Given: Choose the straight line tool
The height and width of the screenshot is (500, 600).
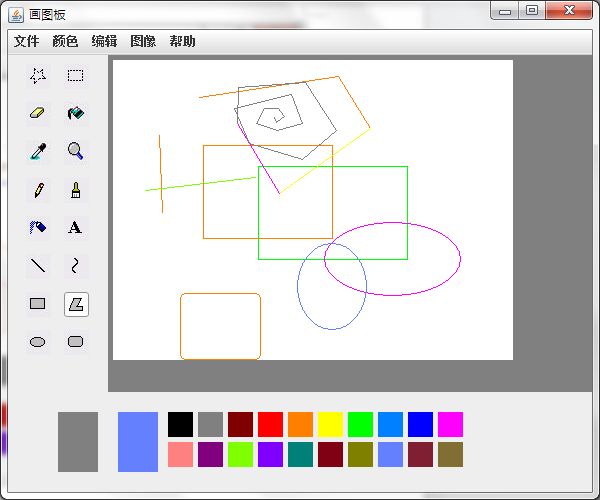Looking at the screenshot, I should (38, 265).
